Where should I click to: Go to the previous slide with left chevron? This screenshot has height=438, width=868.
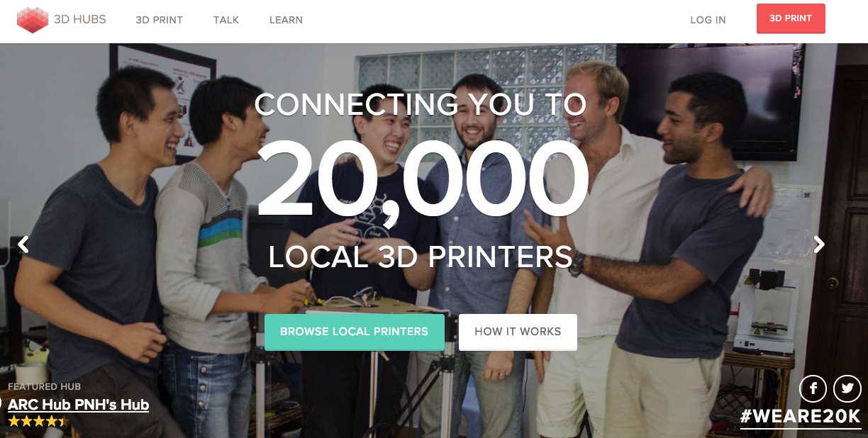coord(23,245)
